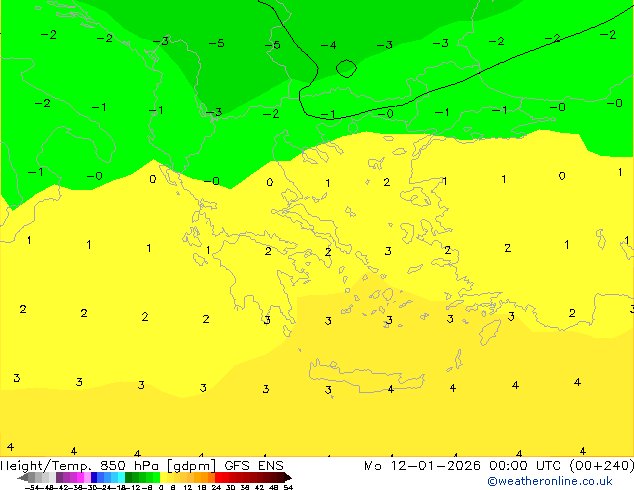Image resolution: width=634 pixels, height=490 pixels.
Task: Pick the bright yellow legend swatch at 0
Action: point(163,477)
